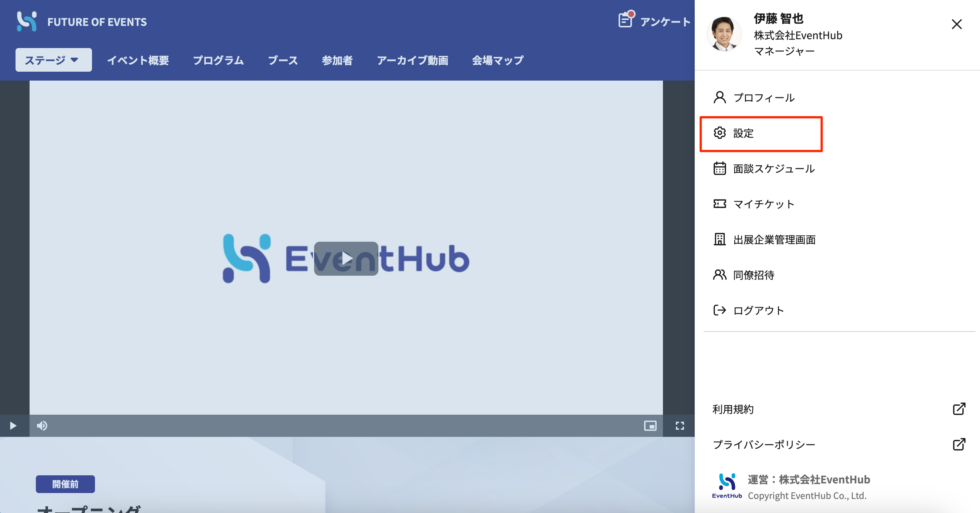Open 利用規約 external link icon
The width and height of the screenshot is (980, 513).
(x=959, y=409)
